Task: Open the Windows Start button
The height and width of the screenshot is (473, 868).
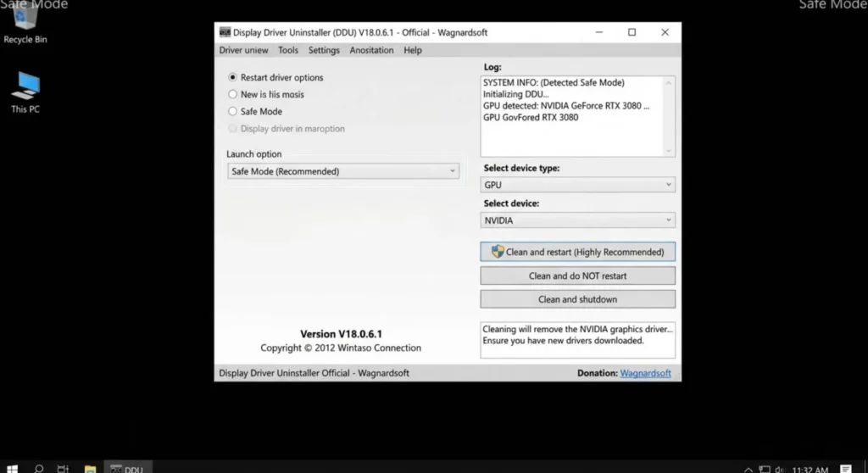Action: click(x=12, y=469)
